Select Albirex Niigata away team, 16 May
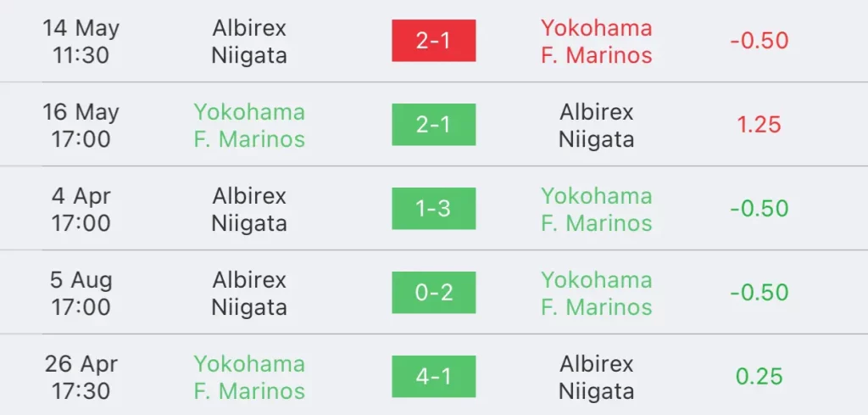 596,126
